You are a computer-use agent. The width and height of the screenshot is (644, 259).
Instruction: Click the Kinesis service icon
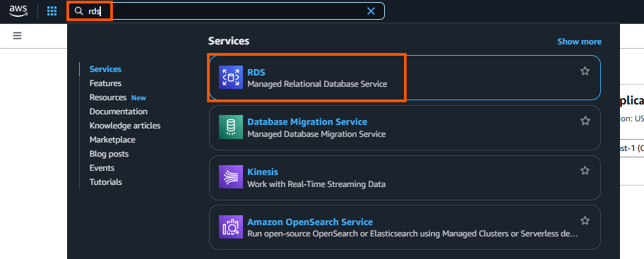coord(231,177)
